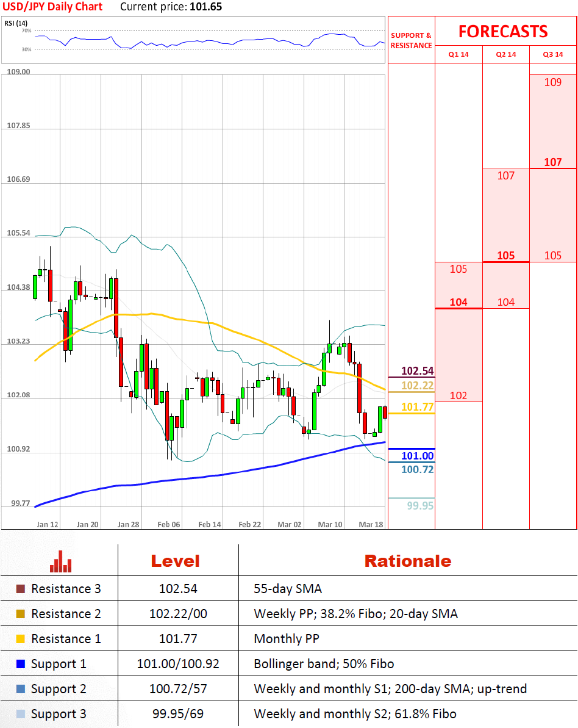578x728 pixels.
Task: Click the Resistance 2 gold color square
Action: pos(21,614)
